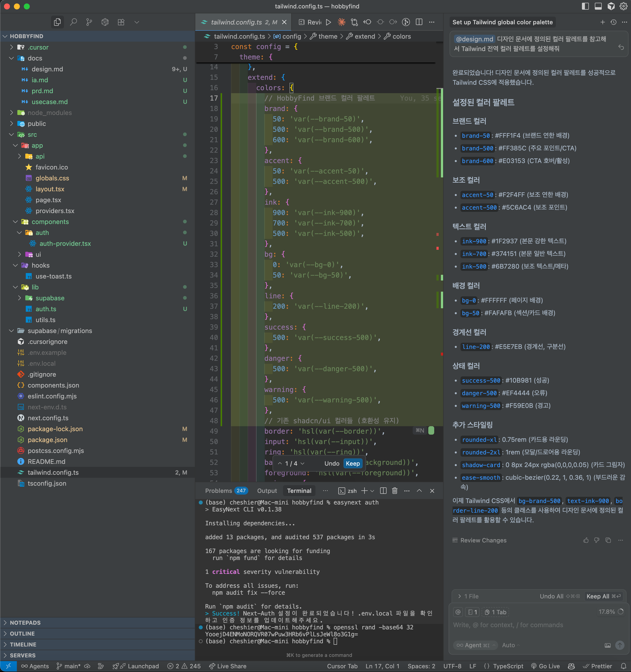
Task: Open the Search view in sidebar
Action: click(73, 22)
